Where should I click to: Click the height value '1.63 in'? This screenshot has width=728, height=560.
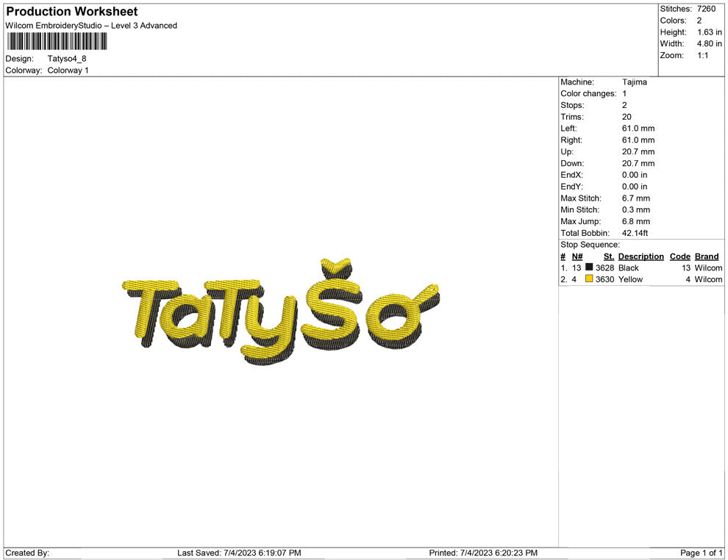tap(710, 32)
